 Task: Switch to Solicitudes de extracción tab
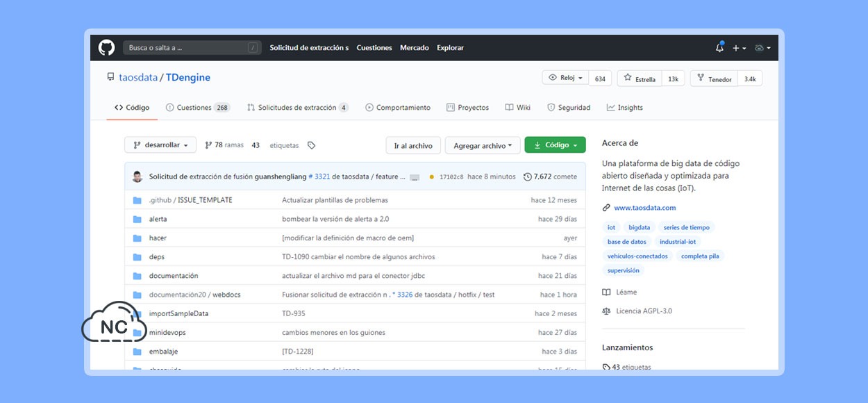pos(298,108)
